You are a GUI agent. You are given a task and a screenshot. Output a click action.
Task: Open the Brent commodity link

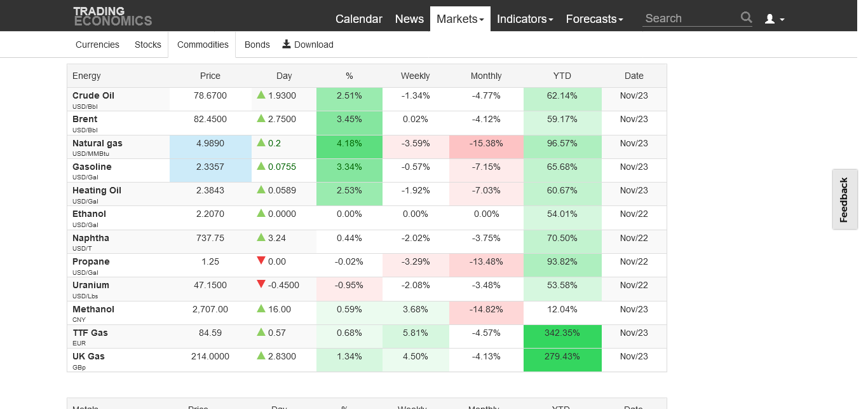coord(85,119)
